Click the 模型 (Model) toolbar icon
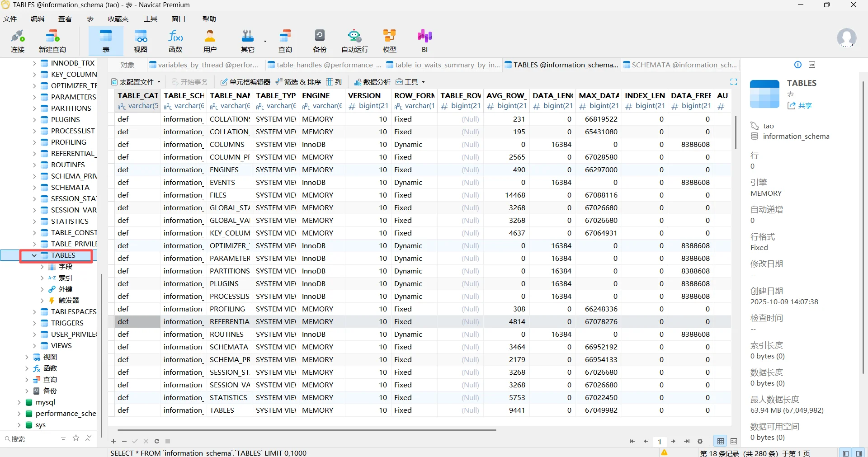Image resolution: width=868 pixels, height=457 pixels. pos(389,41)
